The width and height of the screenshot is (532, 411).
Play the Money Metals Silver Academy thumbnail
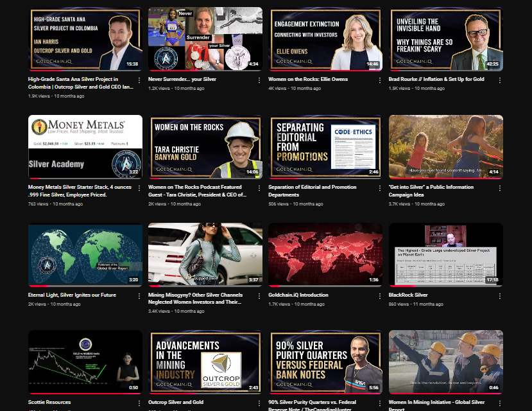[x=85, y=147]
